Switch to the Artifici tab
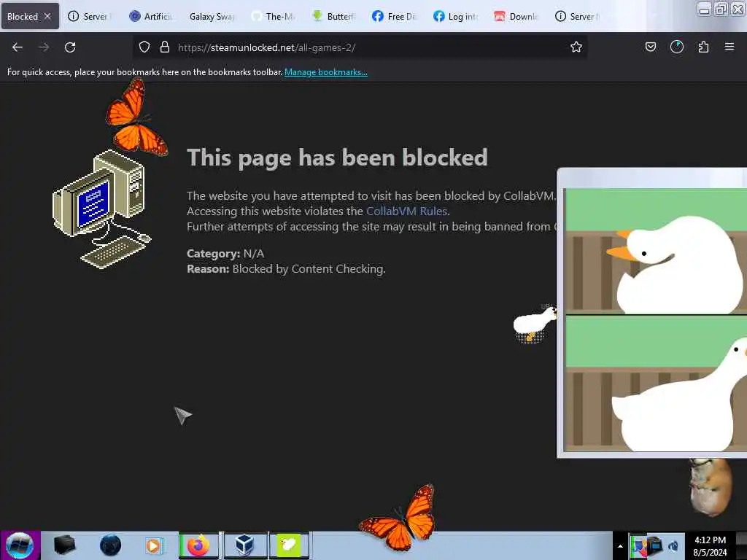 (x=152, y=16)
